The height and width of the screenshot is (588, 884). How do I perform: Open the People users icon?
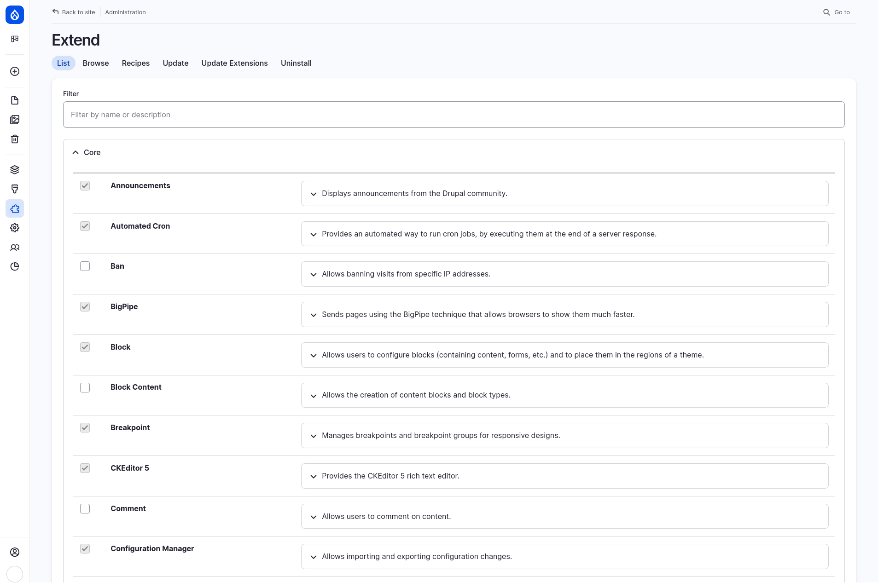point(15,248)
